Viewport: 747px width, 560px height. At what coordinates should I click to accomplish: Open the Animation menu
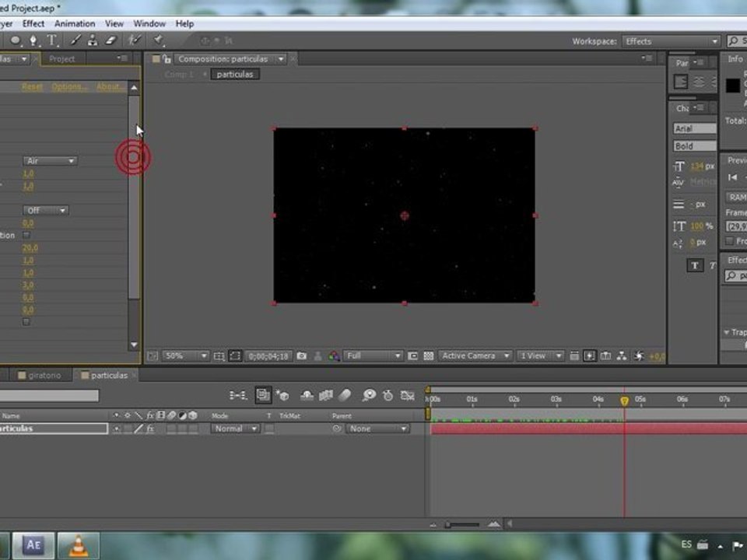[x=75, y=23]
